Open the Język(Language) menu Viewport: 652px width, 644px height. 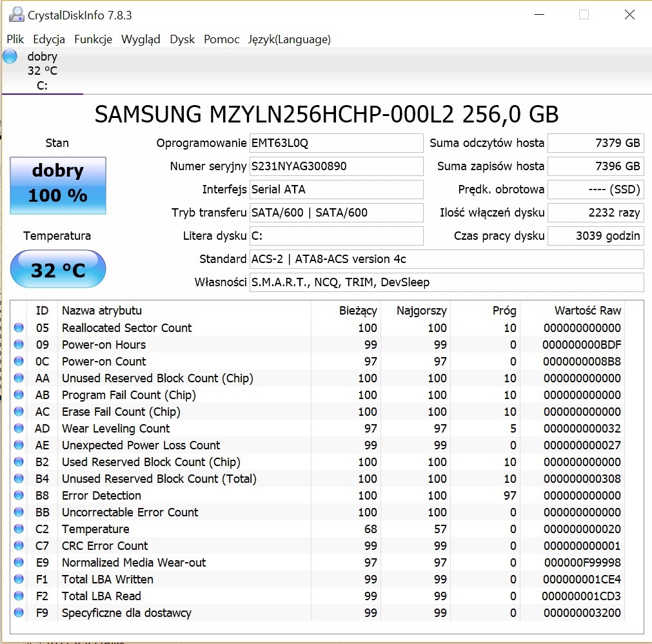(290, 39)
